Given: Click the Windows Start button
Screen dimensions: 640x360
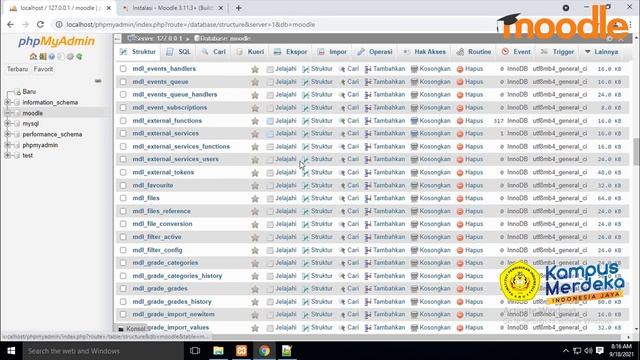Looking at the screenshot, I should click(11, 351).
